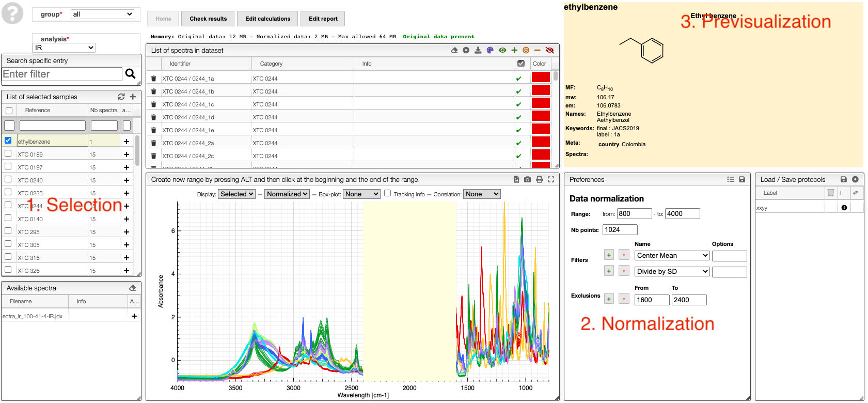Take a chart snapshot with the camera icon

click(x=527, y=179)
